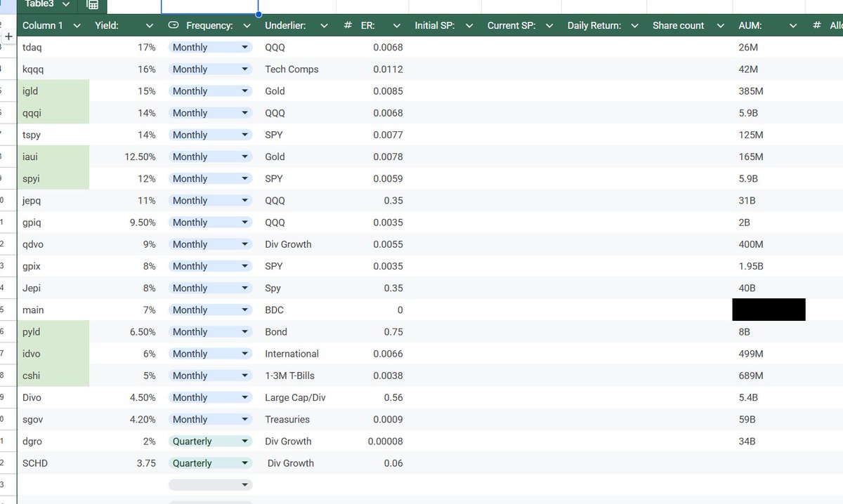This screenshot has width=843, height=504.
Task: Open Monthly frequency chip in idvo row
Action: (x=210, y=354)
